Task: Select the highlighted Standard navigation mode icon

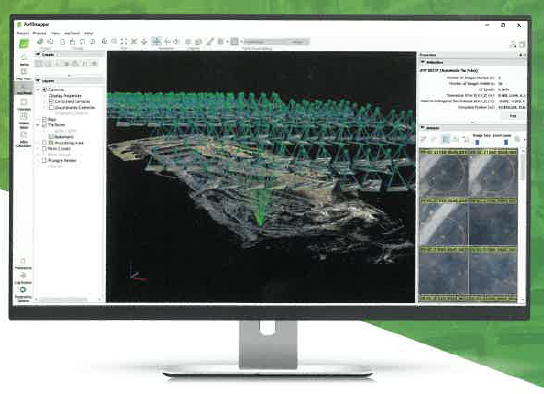Action: click(x=156, y=41)
